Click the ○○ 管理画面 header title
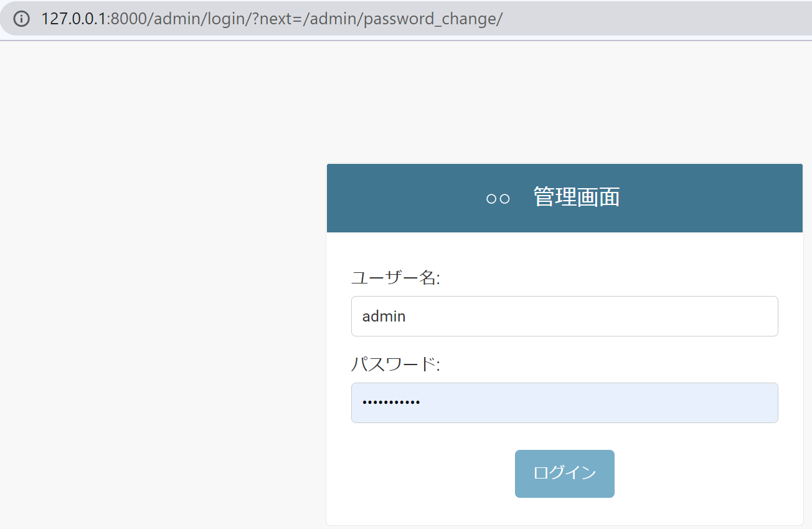 tap(552, 198)
